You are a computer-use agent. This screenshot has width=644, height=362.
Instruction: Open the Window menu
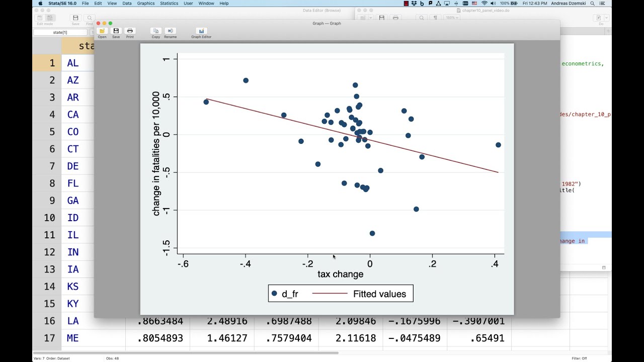click(x=206, y=3)
